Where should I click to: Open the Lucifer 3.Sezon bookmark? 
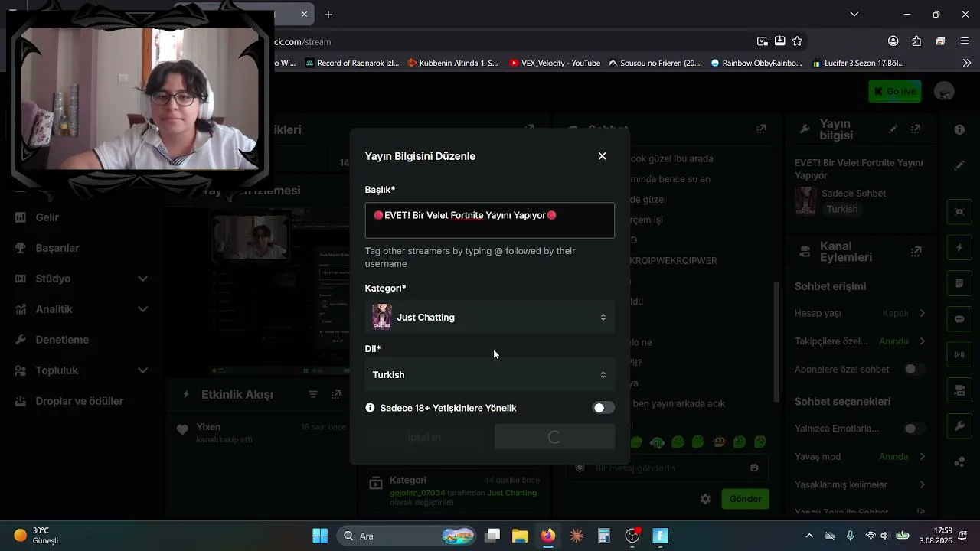click(858, 63)
